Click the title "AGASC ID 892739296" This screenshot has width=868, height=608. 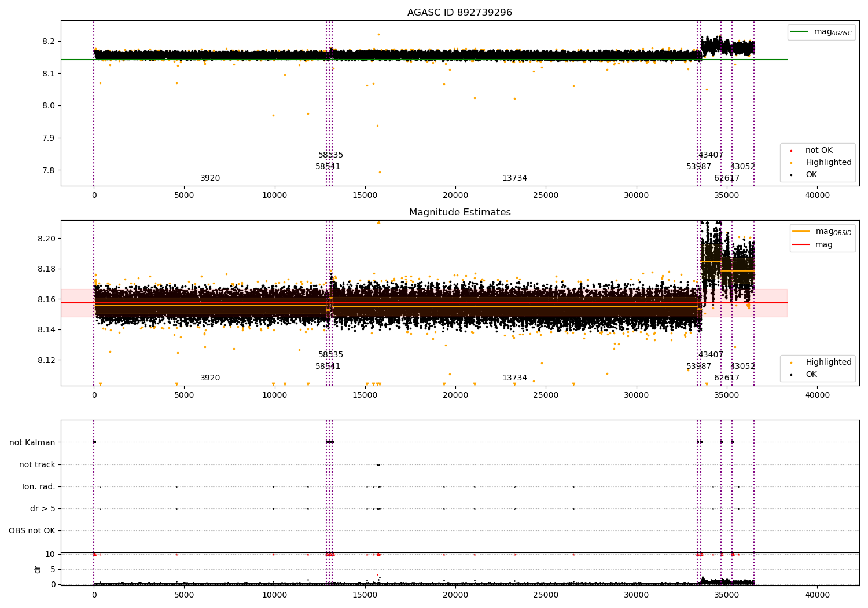[459, 13]
